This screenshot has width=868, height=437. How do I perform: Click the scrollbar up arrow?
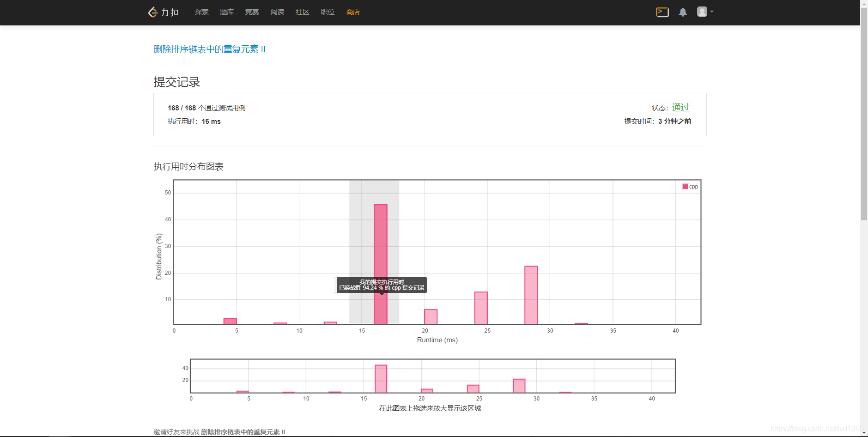[864, 3]
